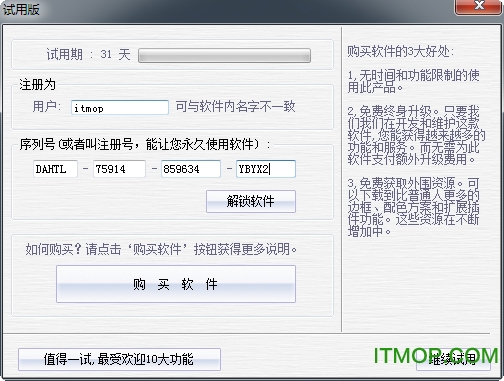Select serial field containing YBYX2
This screenshot has height=381, width=504.
[266, 169]
